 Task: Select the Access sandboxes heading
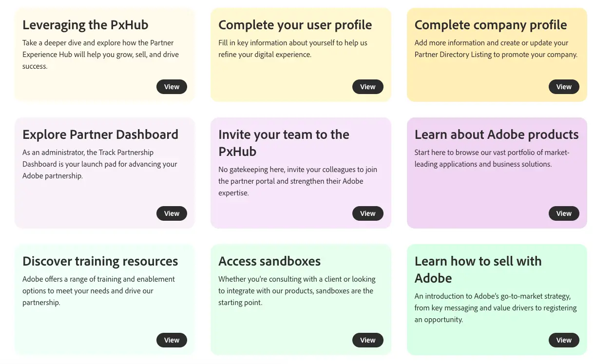click(269, 261)
